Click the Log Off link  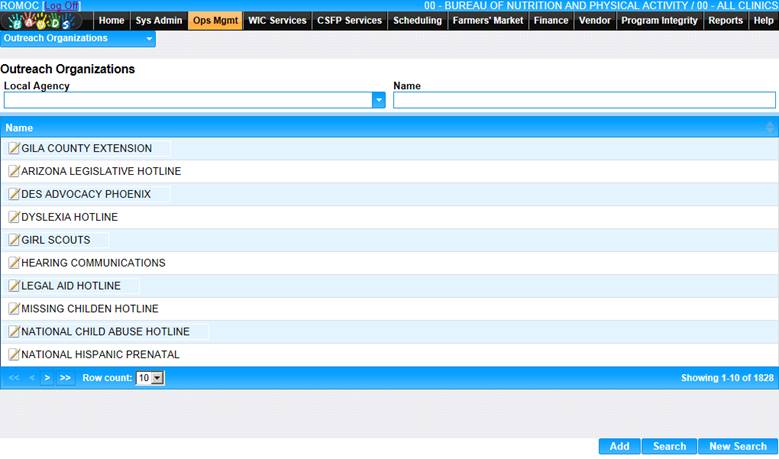[62, 6]
